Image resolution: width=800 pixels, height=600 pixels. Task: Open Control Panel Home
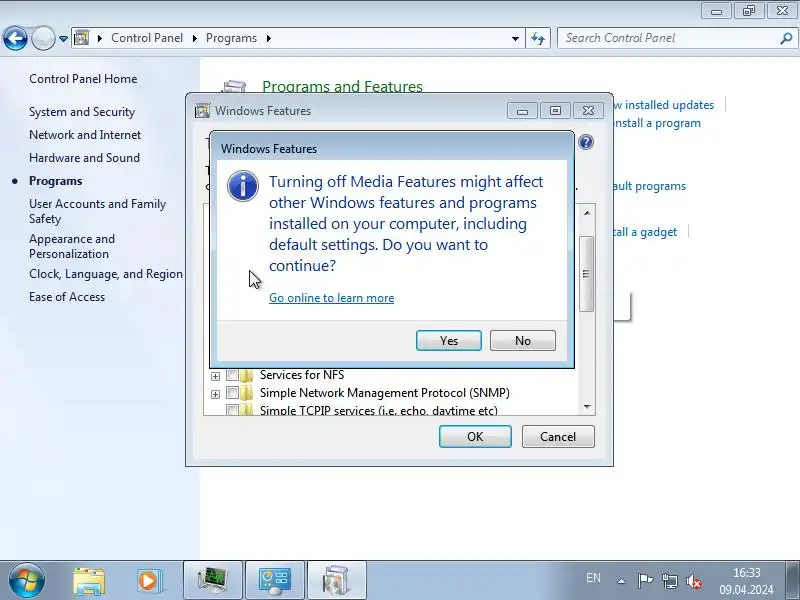pyautogui.click(x=83, y=79)
